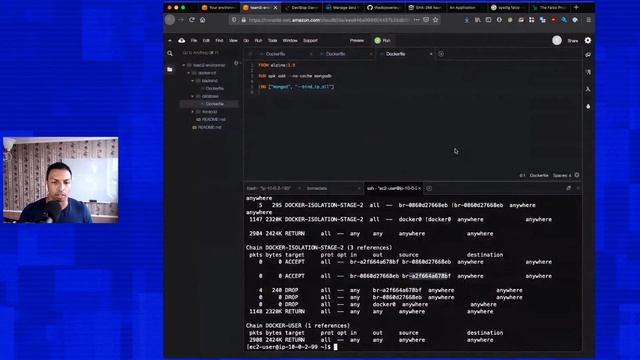Open Firefox library icon
640x360 pixels.
478,20
